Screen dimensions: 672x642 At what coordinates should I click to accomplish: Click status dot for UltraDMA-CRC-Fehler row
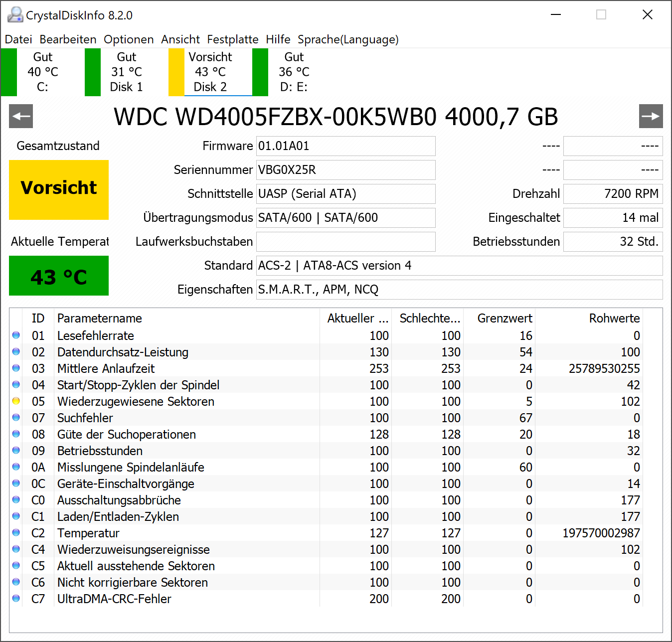click(16, 598)
